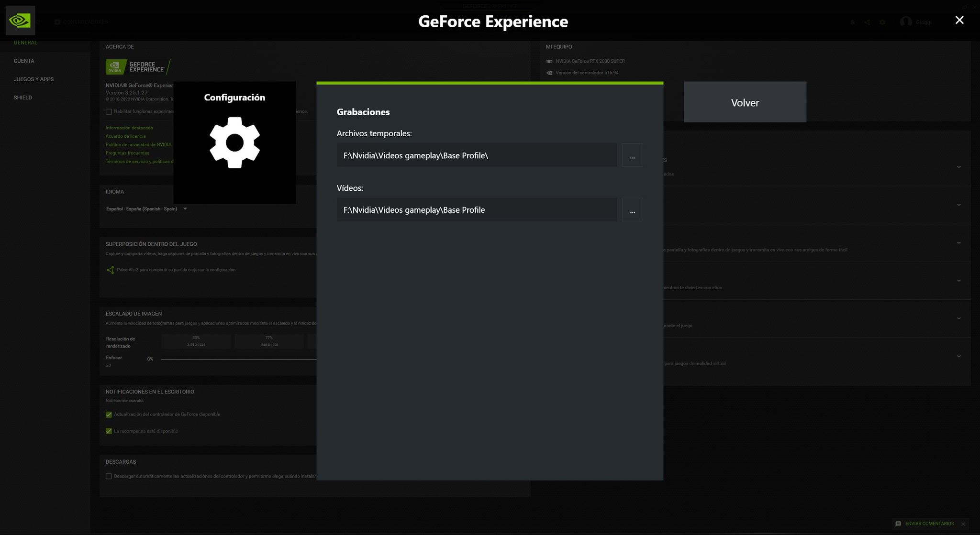Open 'Política de privacidad de NVIDIA' link
This screenshot has height=535, width=980.
[138, 144]
